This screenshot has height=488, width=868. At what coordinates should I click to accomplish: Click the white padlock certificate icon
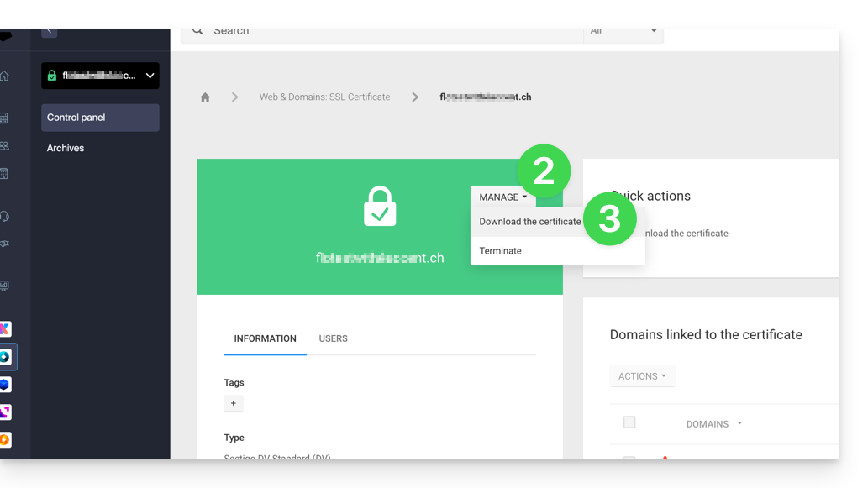click(x=380, y=207)
